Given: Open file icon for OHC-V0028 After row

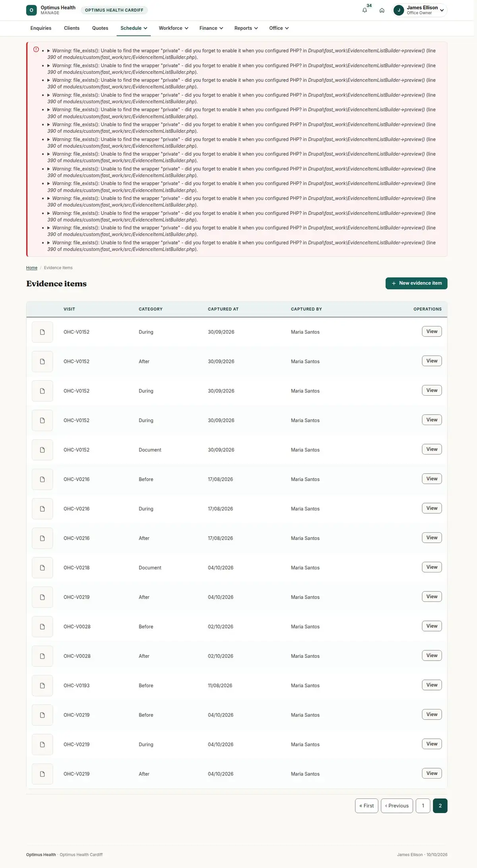Looking at the screenshot, I should 43,656.
